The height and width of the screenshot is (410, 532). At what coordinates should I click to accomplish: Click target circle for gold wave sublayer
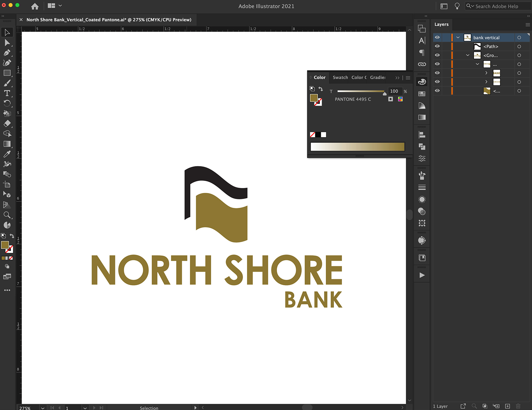[519, 91]
